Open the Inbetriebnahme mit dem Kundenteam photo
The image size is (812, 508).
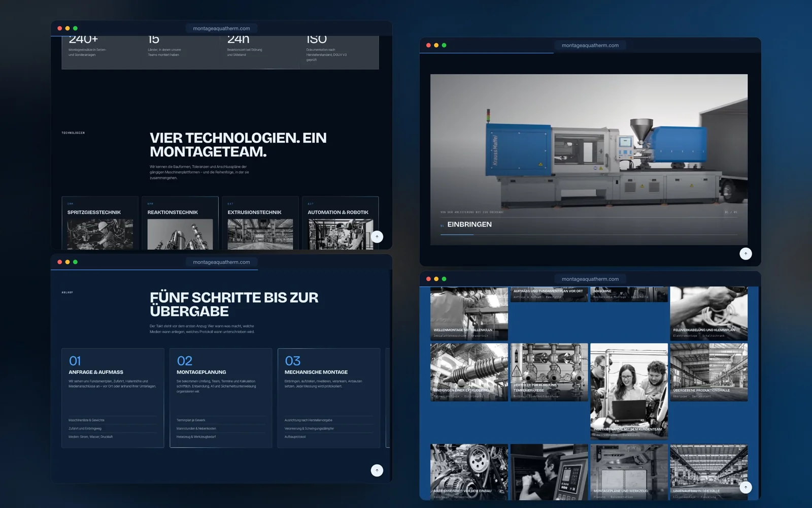(629, 391)
